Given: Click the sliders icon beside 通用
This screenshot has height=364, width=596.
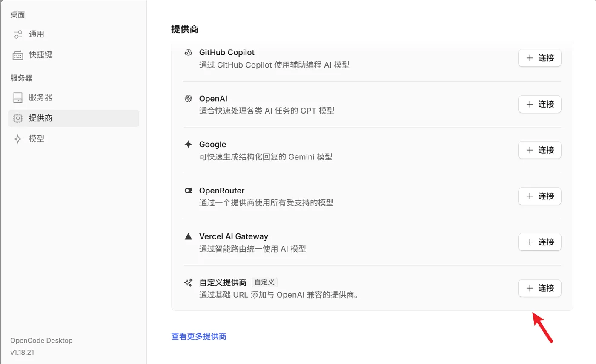Looking at the screenshot, I should [x=17, y=34].
